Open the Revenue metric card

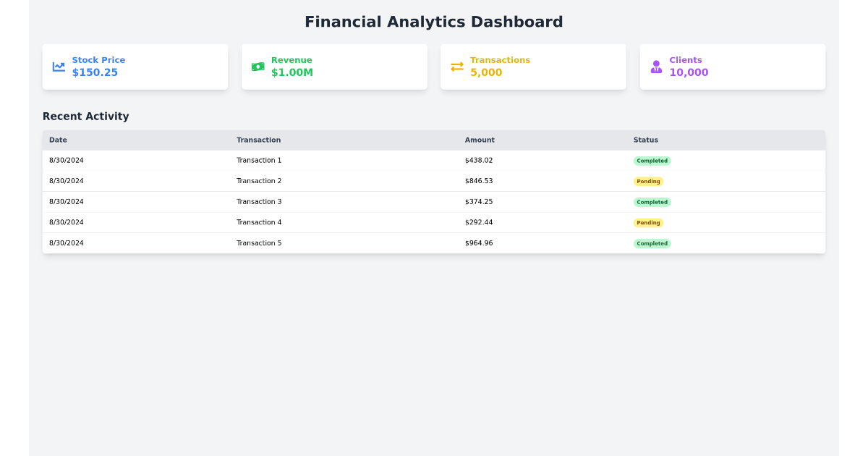point(334,67)
